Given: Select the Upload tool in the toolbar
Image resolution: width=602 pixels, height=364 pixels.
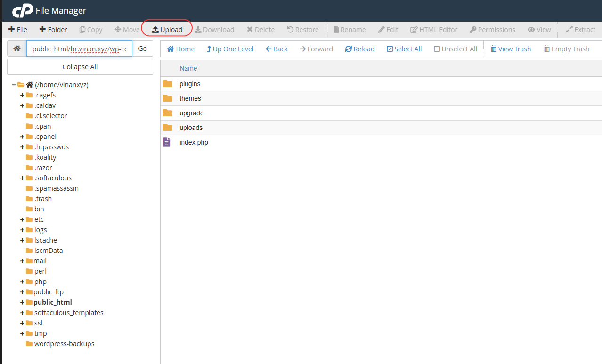Looking at the screenshot, I should 167,29.
